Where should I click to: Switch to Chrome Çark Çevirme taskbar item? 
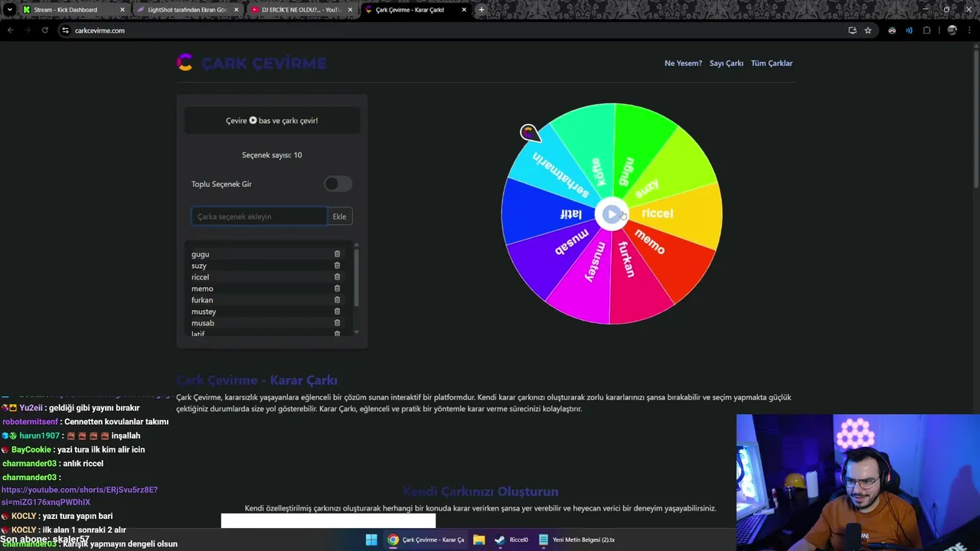coord(426,540)
